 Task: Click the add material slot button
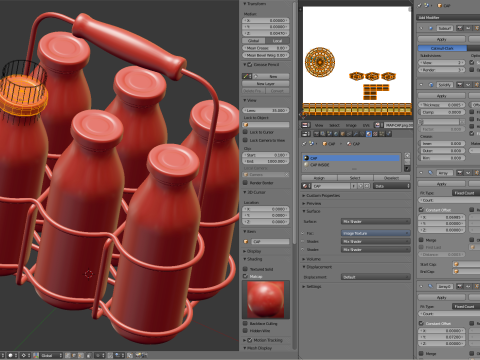coord(407,155)
